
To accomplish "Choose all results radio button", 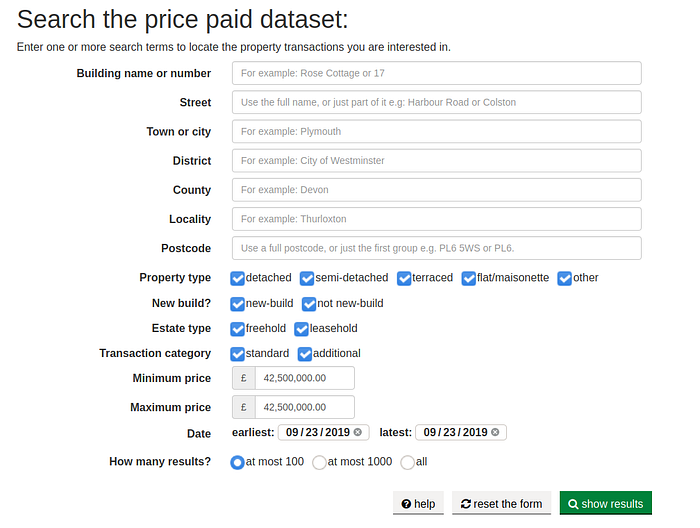I will coord(407,462).
